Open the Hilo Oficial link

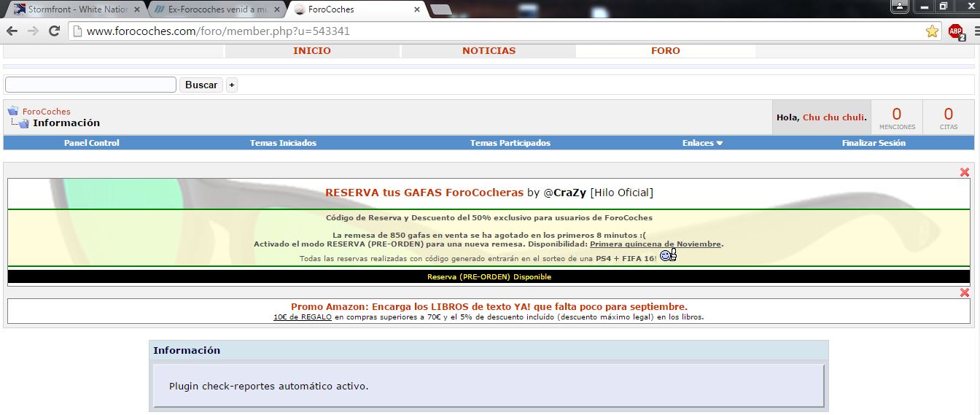point(621,193)
